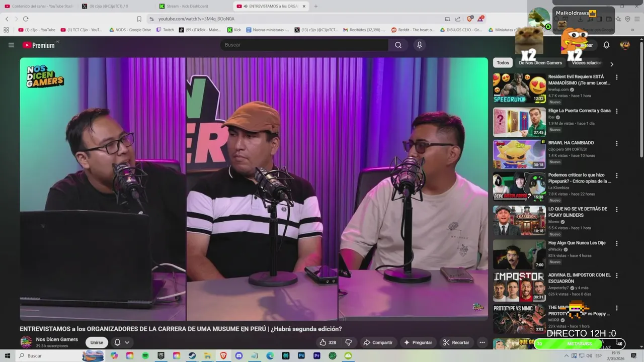Open the YouTube hamburger guide menu
644x362 pixels.
[x=11, y=45]
